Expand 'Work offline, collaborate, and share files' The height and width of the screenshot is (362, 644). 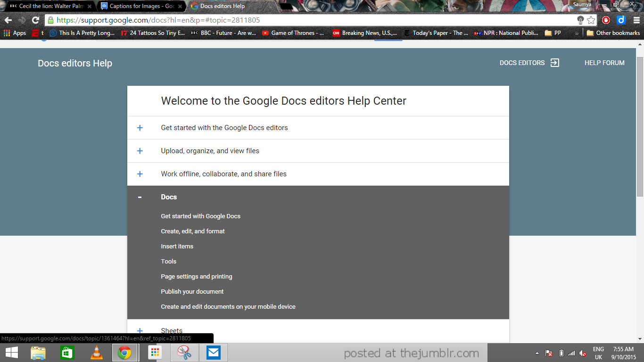(318, 174)
